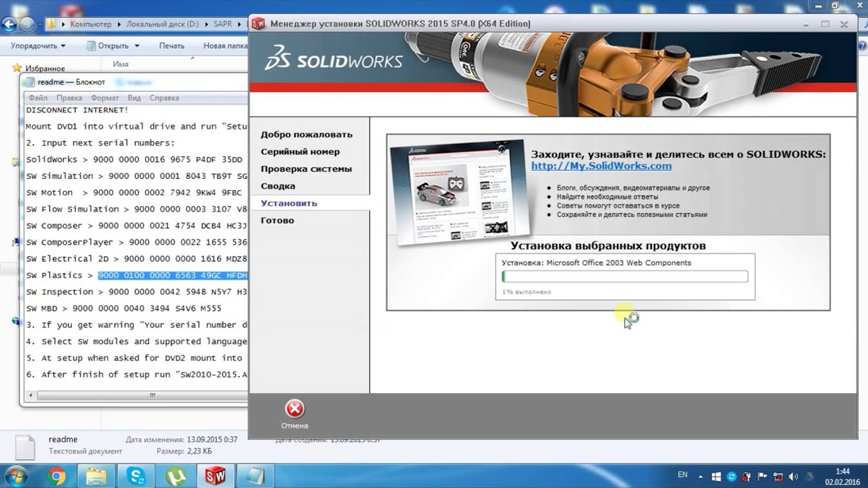Open the Формат menu in Notepad
The width and height of the screenshot is (868, 488).
click(x=104, y=98)
